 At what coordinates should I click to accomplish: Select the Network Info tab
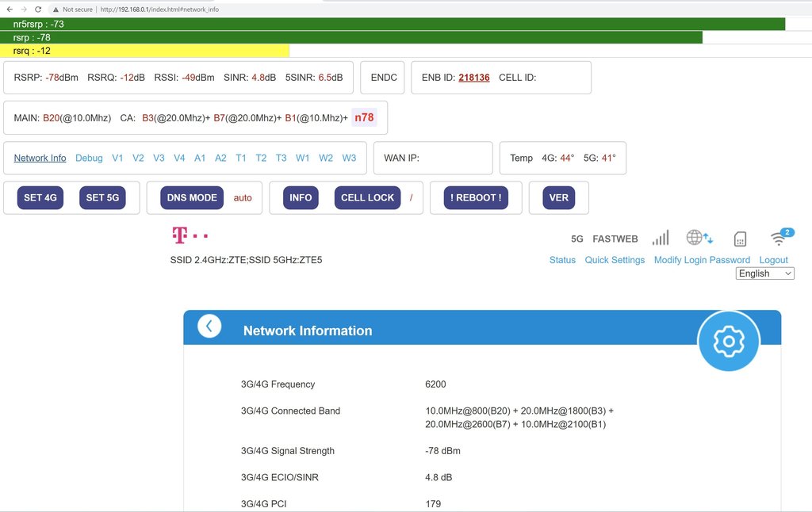tap(40, 158)
